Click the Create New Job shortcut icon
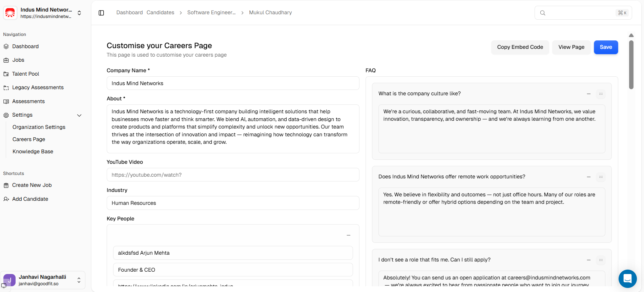Viewport: 644px width, 292px height. point(6,185)
